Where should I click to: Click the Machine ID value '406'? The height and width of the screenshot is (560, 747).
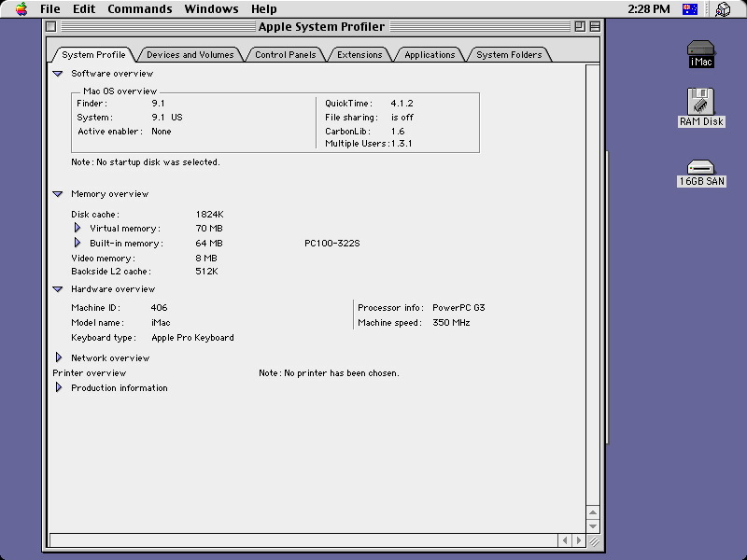[x=159, y=308]
